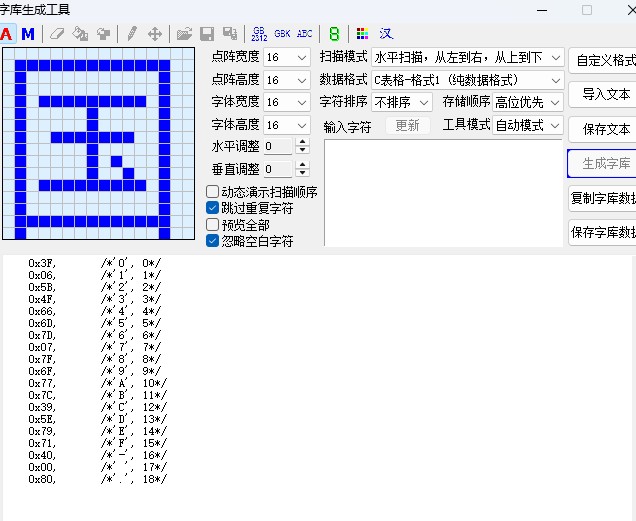636x521 pixels.
Task: Click the line 0x5B for character '2'
Action: tap(95, 287)
